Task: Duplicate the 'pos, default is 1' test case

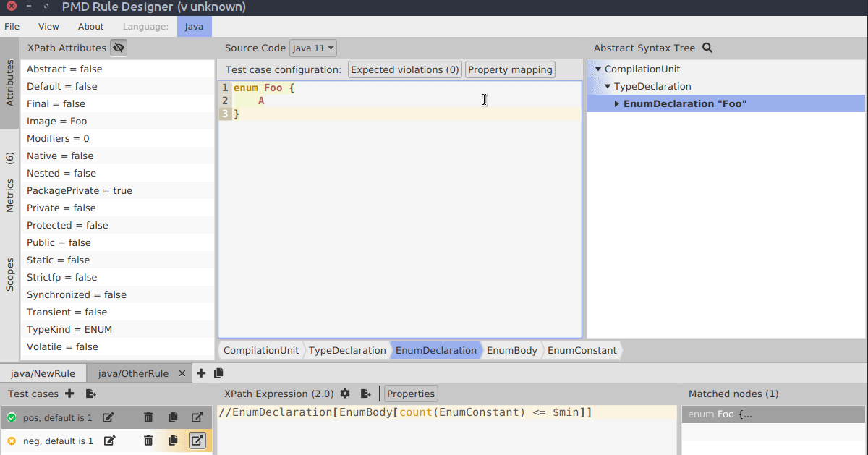Action: [173, 417]
